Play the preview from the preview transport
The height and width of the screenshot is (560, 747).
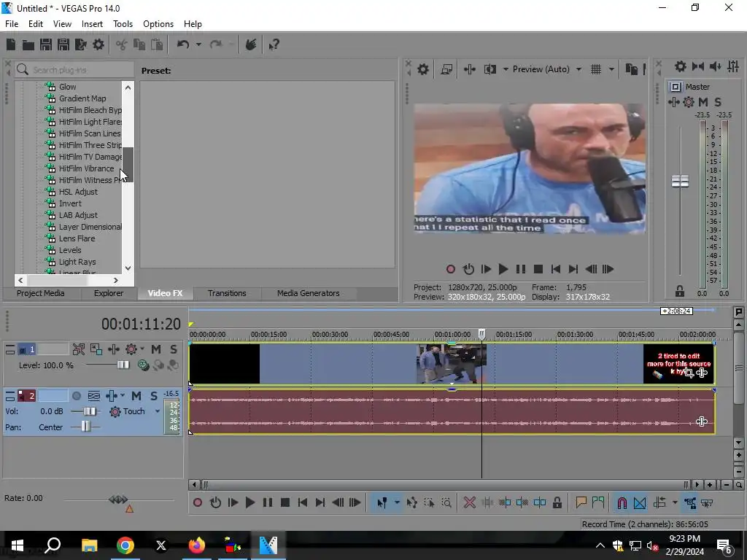pos(503,269)
